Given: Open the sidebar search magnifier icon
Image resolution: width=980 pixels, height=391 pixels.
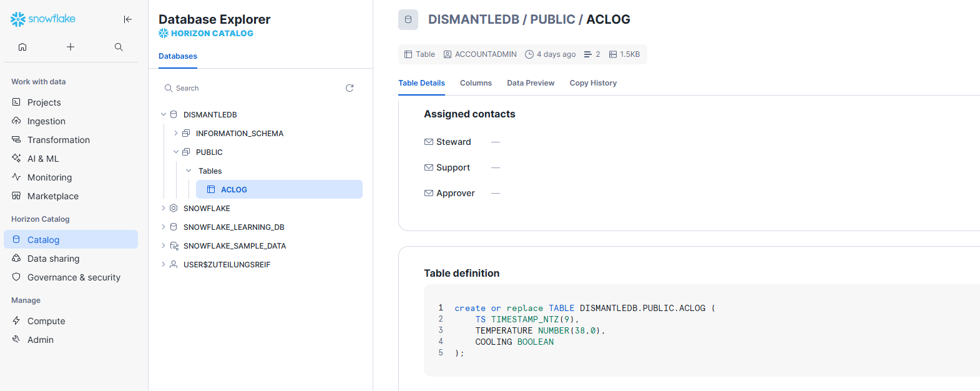Looking at the screenshot, I should coord(119,47).
